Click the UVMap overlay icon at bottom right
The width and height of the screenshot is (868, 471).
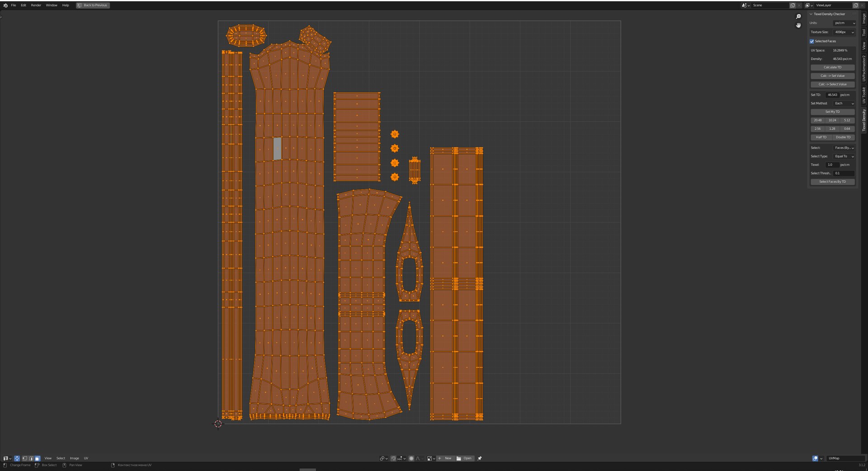tap(815, 458)
